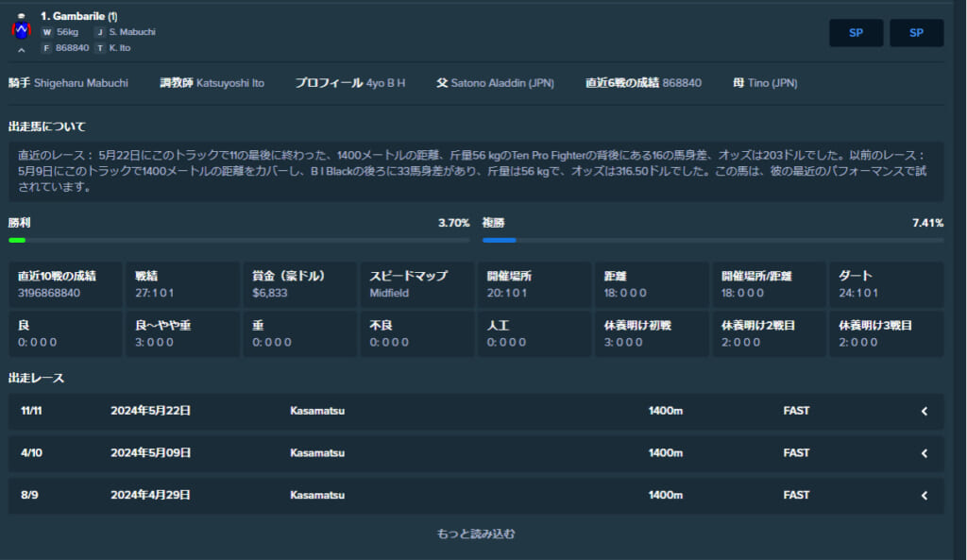Expand the 2024年5月22日 Kasamatsu race row
967x560 pixels.
click(476, 411)
